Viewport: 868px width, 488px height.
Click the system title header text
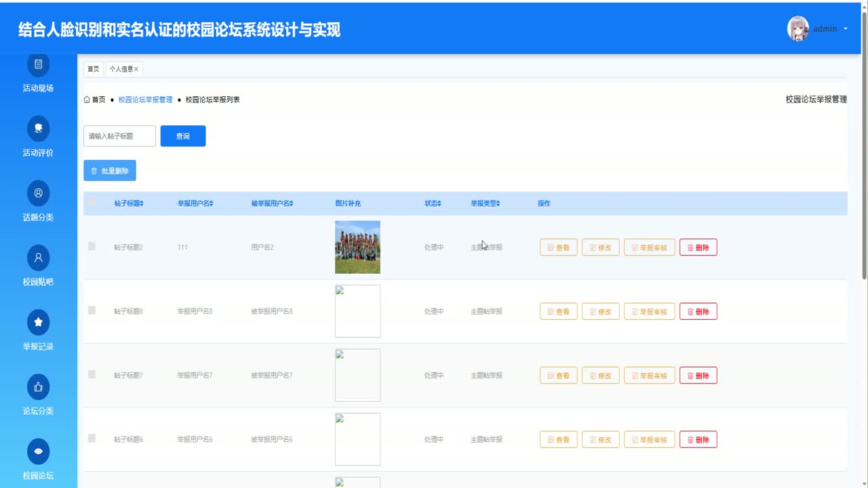coord(179,29)
